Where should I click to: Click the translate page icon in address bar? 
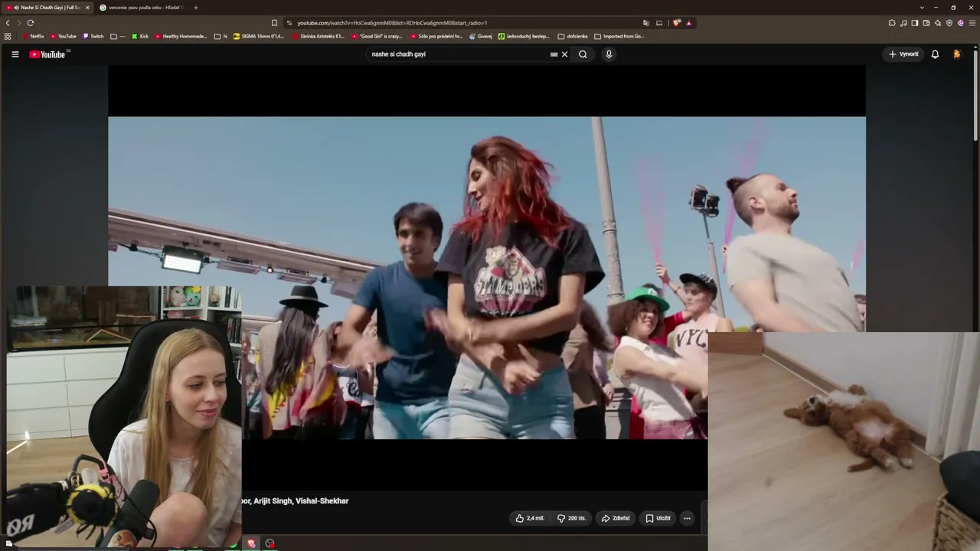pos(646,23)
